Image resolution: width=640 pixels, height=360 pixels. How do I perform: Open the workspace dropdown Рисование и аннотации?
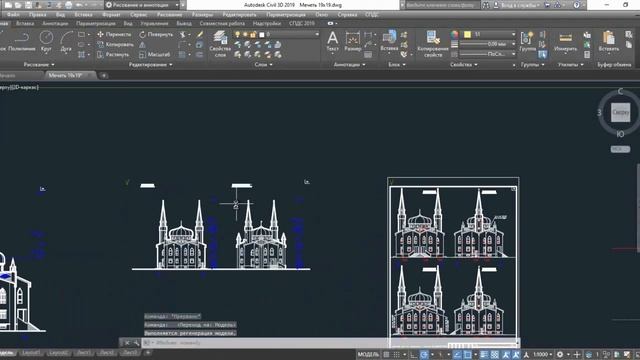(x=142, y=5)
